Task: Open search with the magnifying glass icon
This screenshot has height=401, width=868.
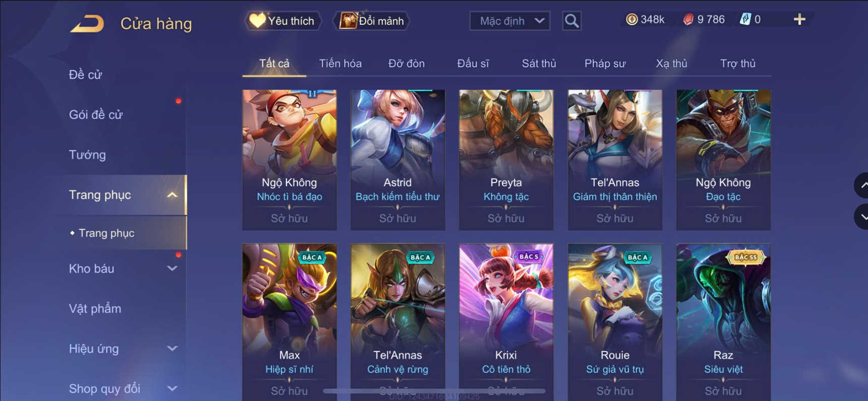Action: click(571, 21)
